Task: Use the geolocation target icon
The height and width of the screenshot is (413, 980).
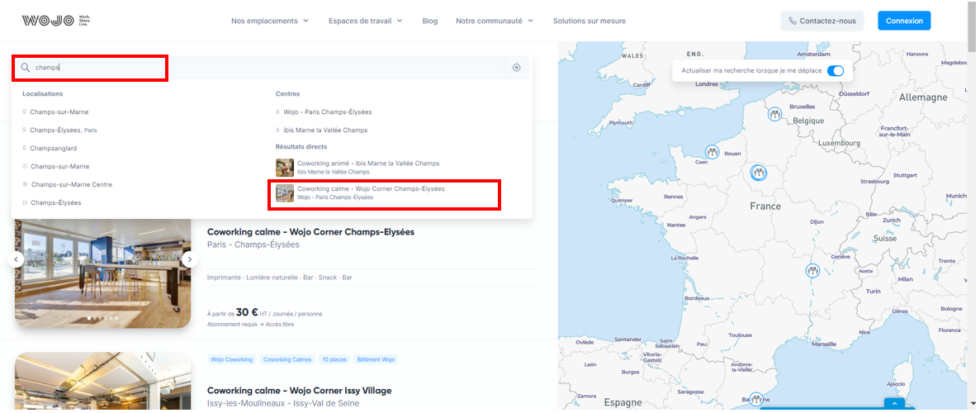Action: (x=516, y=68)
